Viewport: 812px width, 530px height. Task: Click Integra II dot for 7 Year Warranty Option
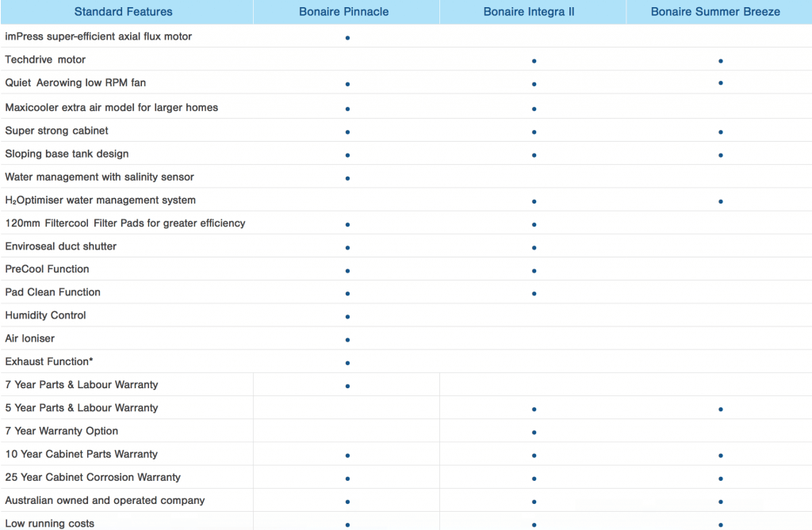pyautogui.click(x=534, y=433)
